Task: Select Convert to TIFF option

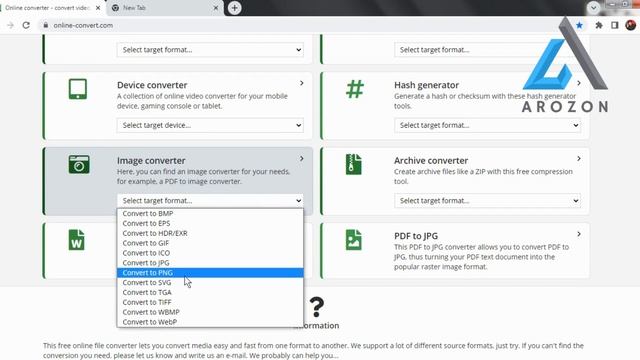Action: (210, 302)
